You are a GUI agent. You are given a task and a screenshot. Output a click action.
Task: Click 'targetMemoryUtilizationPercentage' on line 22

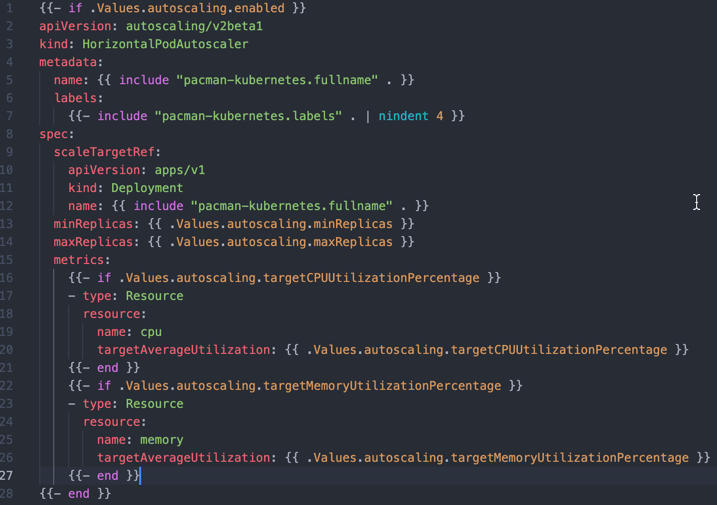(x=382, y=386)
